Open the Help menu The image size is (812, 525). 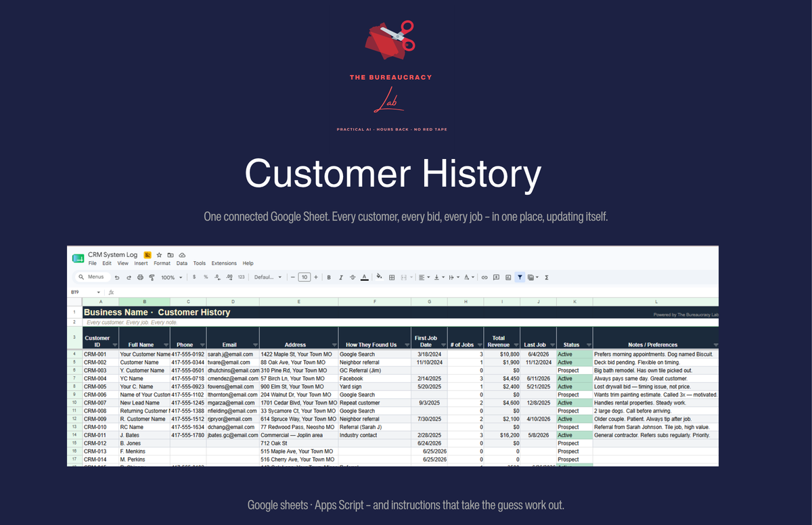tap(248, 263)
